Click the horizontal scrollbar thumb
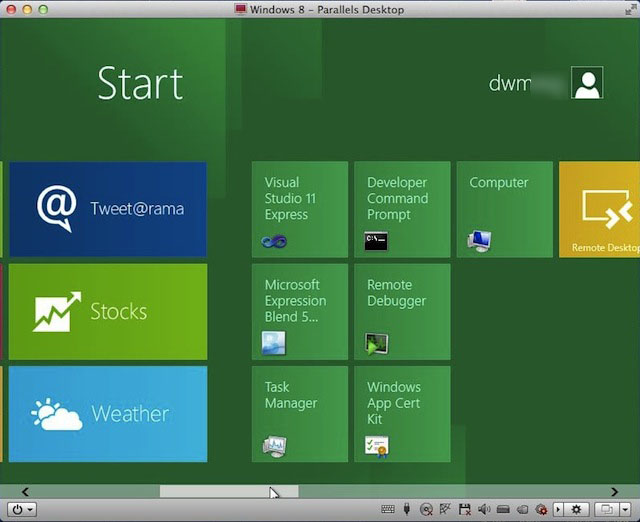Viewport: 640px width, 522px height. (229, 491)
